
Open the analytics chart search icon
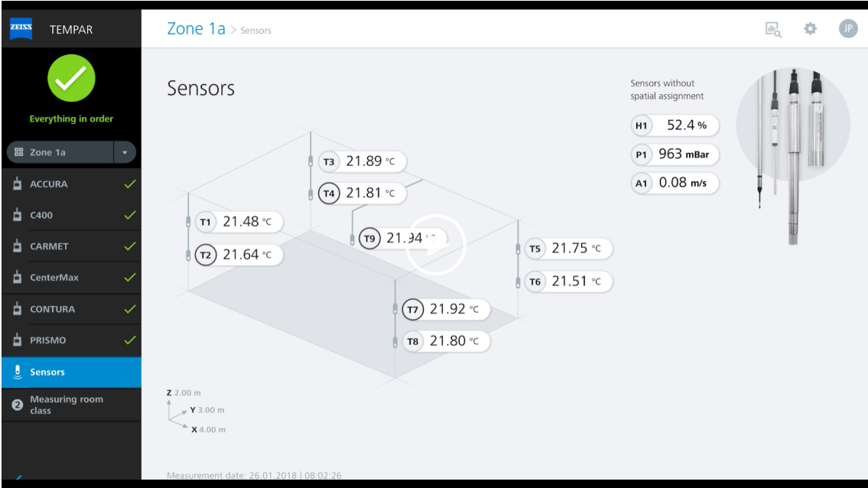point(772,29)
